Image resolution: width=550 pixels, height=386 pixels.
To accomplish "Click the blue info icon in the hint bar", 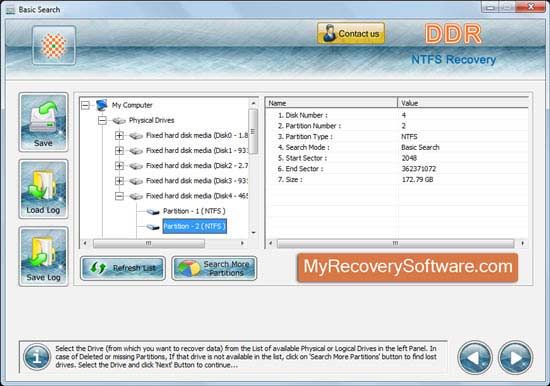I will (37, 357).
